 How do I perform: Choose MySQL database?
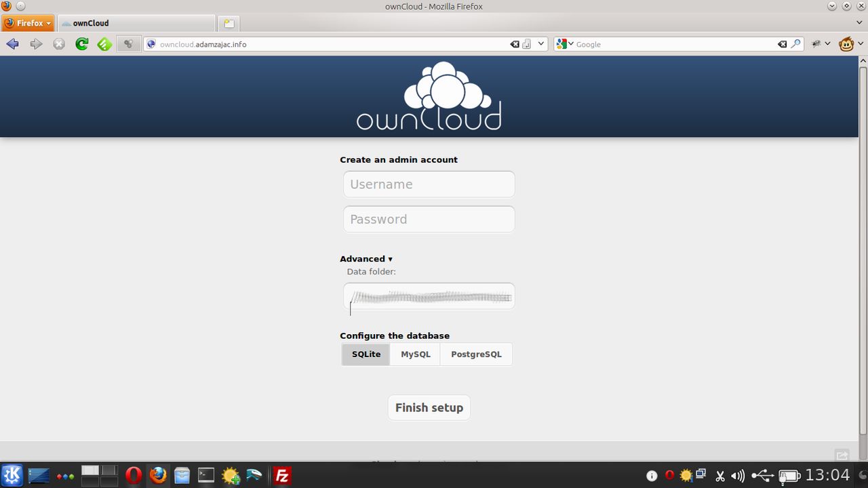point(416,354)
